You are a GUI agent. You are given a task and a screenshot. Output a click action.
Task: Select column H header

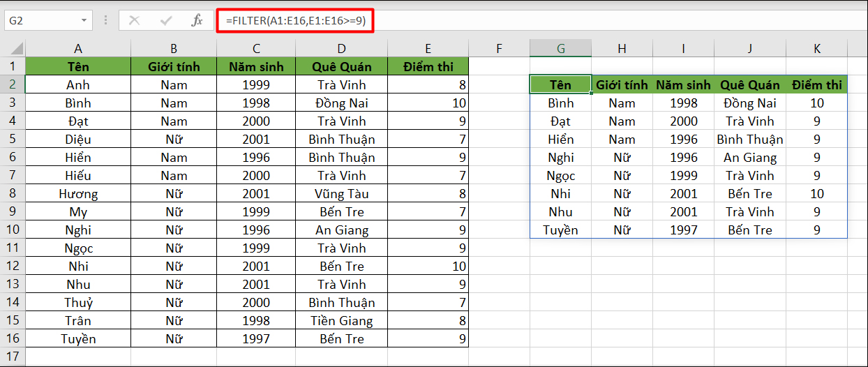(622, 48)
